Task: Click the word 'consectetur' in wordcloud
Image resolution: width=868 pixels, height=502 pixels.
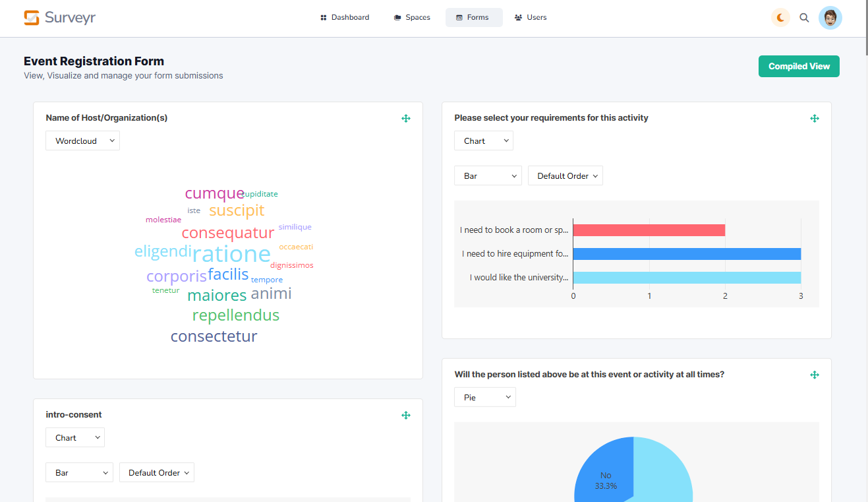Action: (x=214, y=336)
